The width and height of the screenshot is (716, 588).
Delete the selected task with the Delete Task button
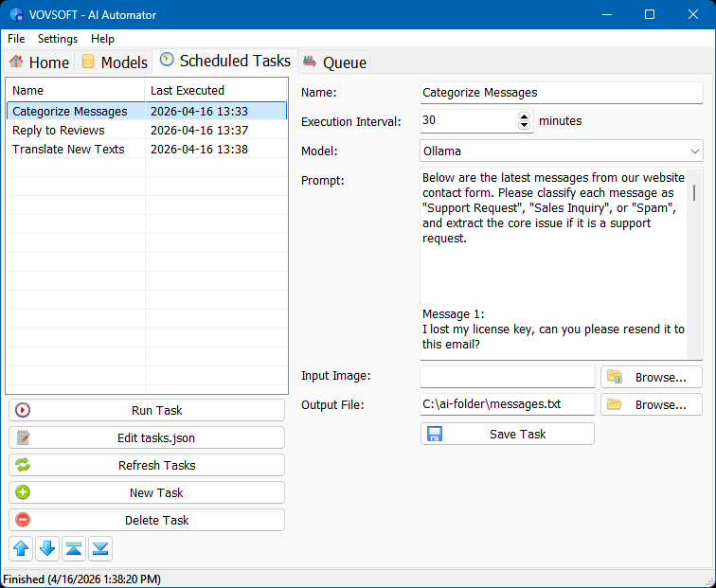[147, 520]
